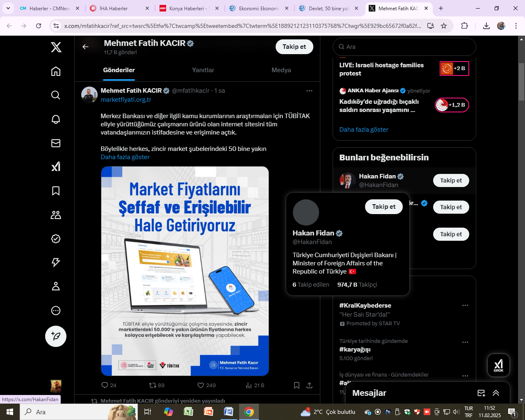Open Chrome extensions puzzle icon
Image resolution: width=525 pixels, height=420 pixels.
click(464, 26)
